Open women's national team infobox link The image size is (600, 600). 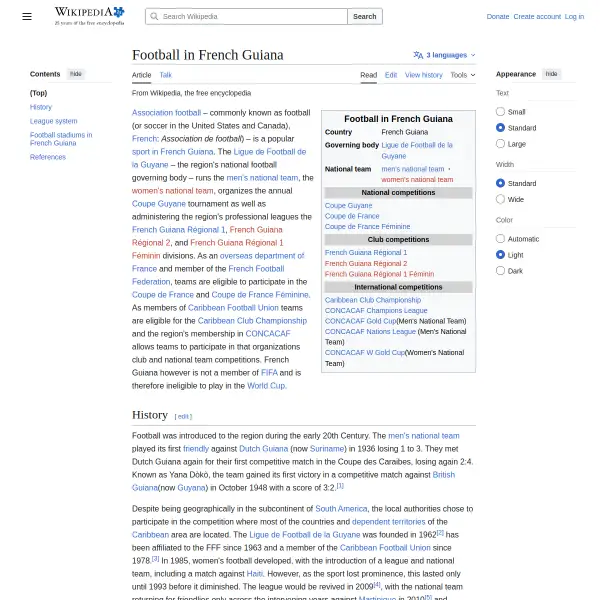[417, 179]
